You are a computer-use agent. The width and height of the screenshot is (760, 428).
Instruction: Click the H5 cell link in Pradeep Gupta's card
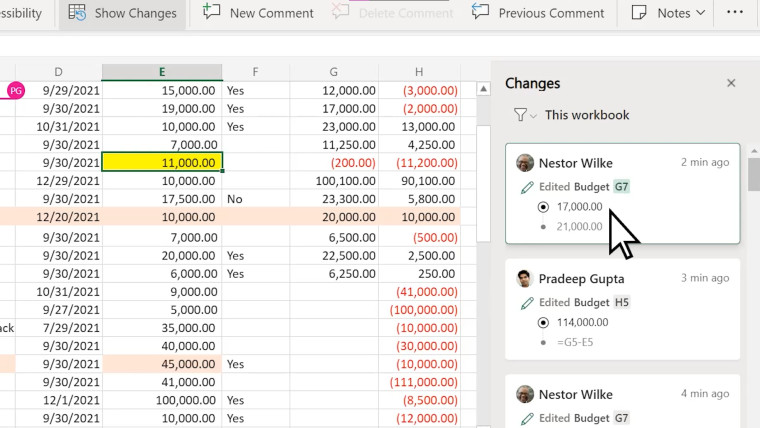point(621,302)
